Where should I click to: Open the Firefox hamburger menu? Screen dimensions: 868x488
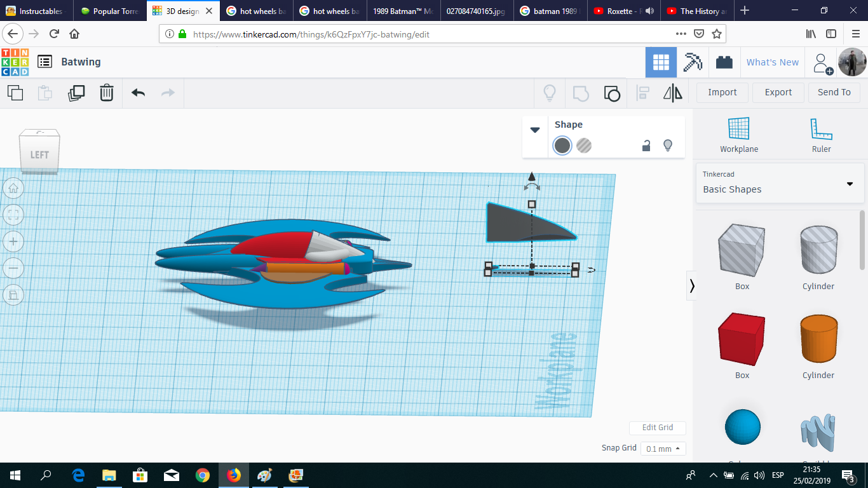[855, 34]
